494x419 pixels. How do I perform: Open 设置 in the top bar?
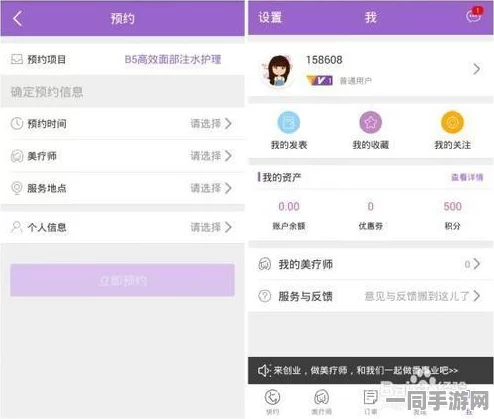point(270,17)
